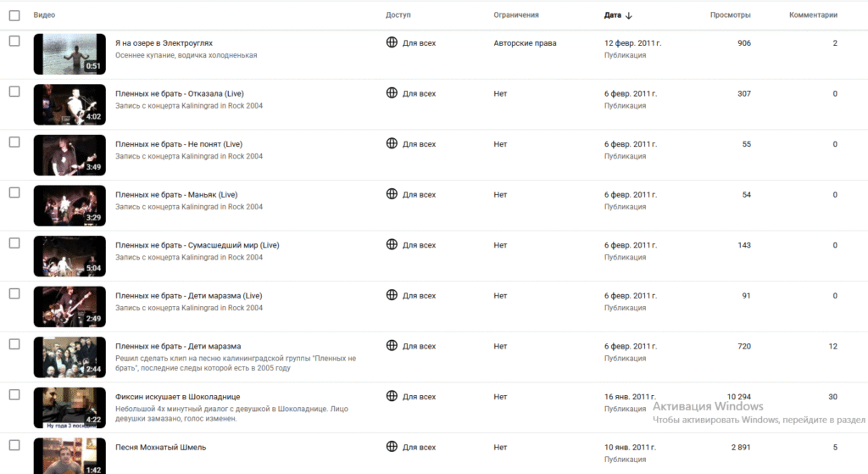Tick checkbox for Песня Мохнатый Шмель

(x=14, y=445)
